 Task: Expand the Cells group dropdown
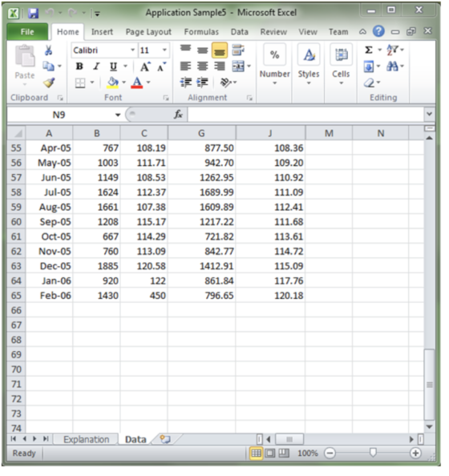point(341,83)
